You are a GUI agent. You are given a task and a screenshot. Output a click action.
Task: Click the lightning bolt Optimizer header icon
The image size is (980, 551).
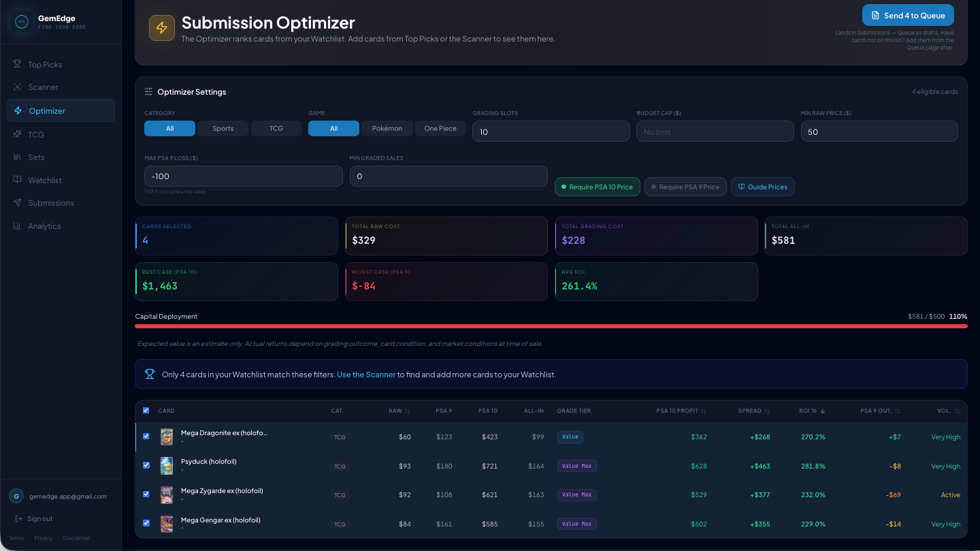(x=162, y=28)
